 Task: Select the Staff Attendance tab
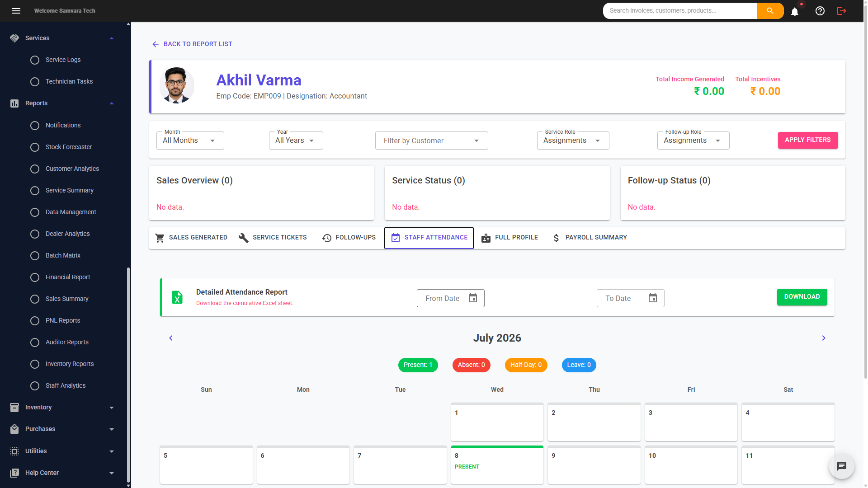429,238
